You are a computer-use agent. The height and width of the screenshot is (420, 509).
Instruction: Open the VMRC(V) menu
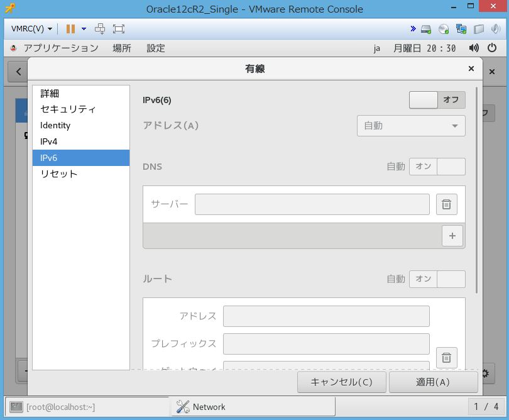click(x=31, y=29)
